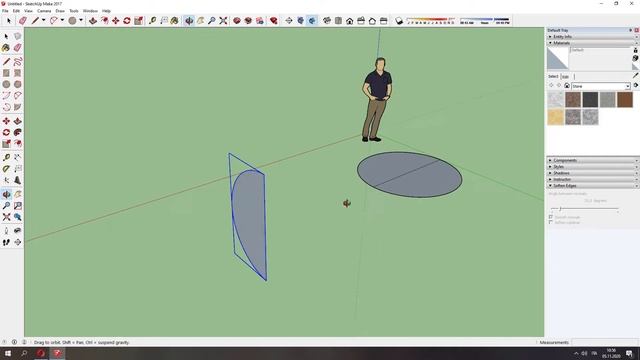Select the Text label tool in top toolbar
Viewport: 640px width, 360px height.
pyautogui.click(x=164, y=20)
